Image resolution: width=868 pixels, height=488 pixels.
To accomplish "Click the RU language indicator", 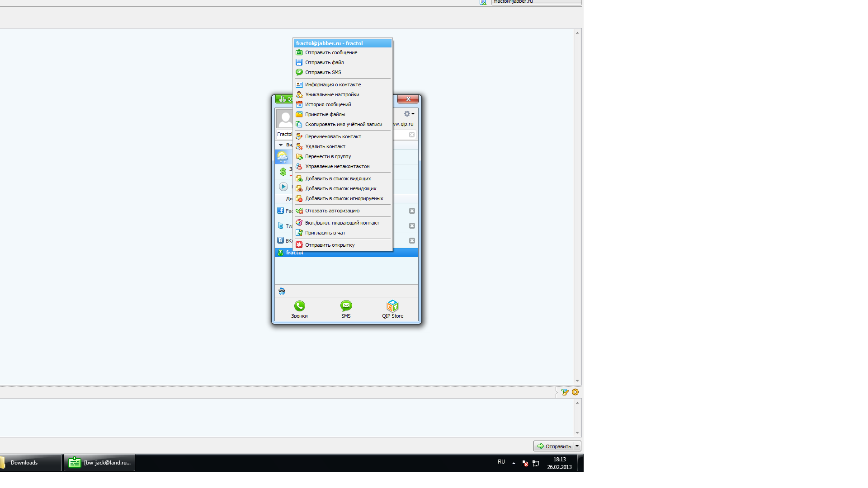I will 501,462.
